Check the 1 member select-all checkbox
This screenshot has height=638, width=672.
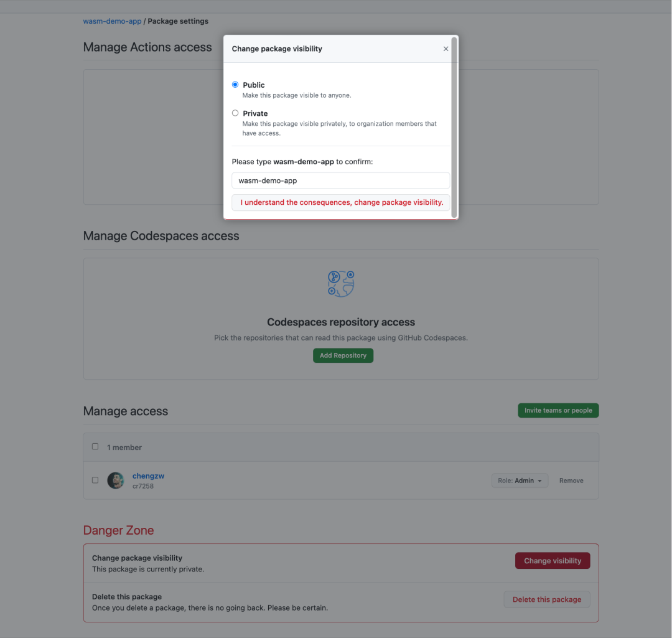pos(95,446)
